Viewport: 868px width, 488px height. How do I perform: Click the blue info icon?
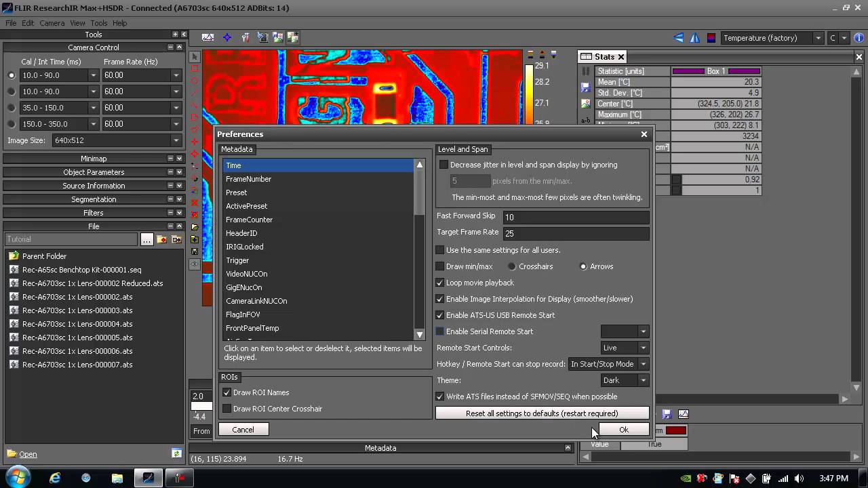tap(859, 38)
